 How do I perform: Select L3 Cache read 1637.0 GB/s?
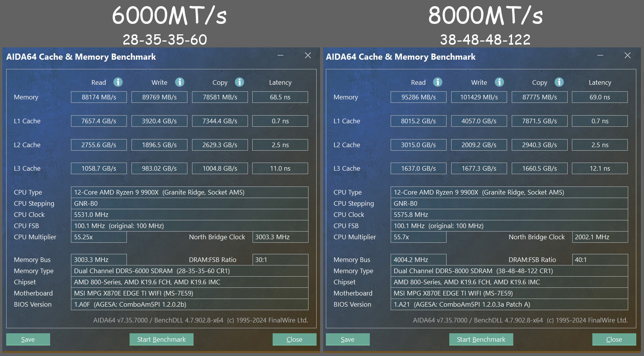click(418, 168)
